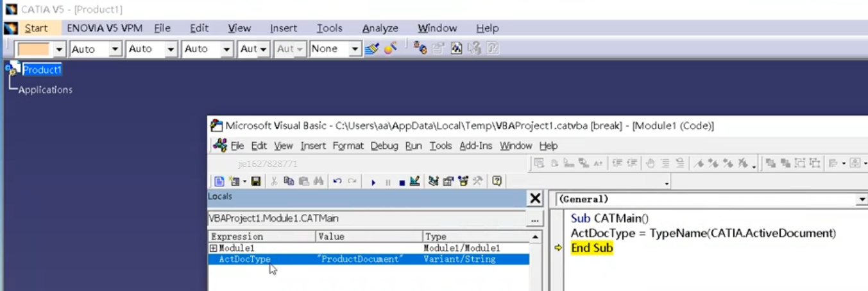Image resolution: width=868 pixels, height=291 pixels.
Task: Click the Graphic Properties wizard ball icon
Action: 390,48
